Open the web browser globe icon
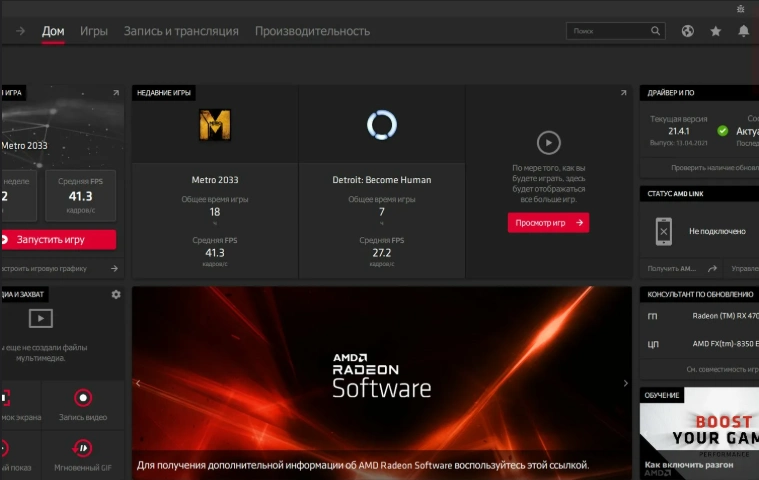The image size is (759, 480). click(687, 31)
